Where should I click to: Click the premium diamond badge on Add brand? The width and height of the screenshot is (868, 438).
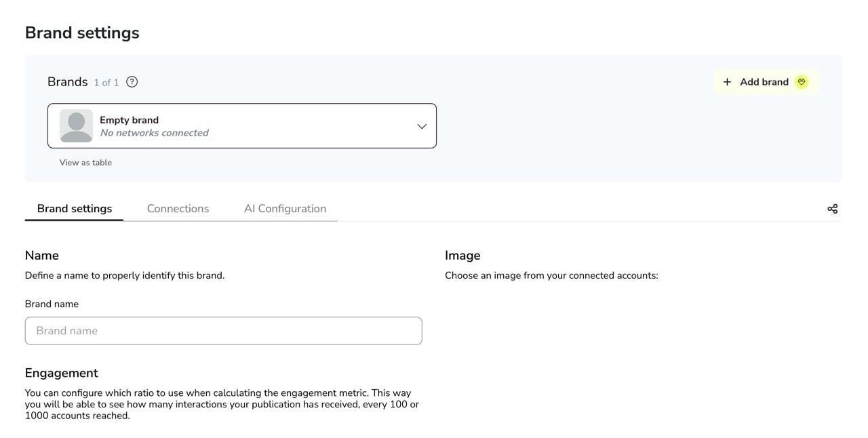802,82
